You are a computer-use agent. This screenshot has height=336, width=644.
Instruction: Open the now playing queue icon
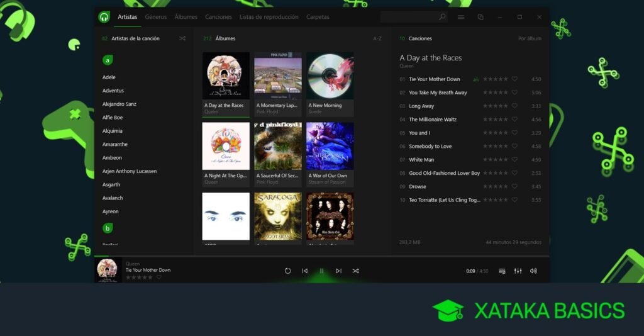(502, 271)
